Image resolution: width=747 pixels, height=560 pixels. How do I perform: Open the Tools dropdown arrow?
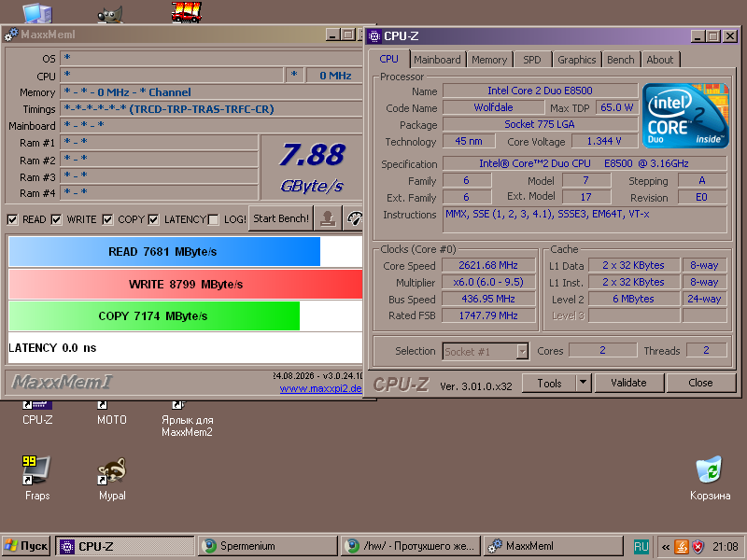tap(583, 383)
